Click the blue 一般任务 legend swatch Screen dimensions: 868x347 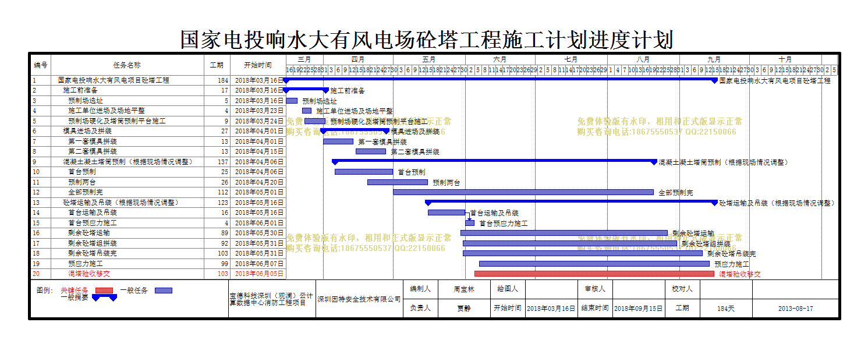pyautogui.click(x=164, y=290)
